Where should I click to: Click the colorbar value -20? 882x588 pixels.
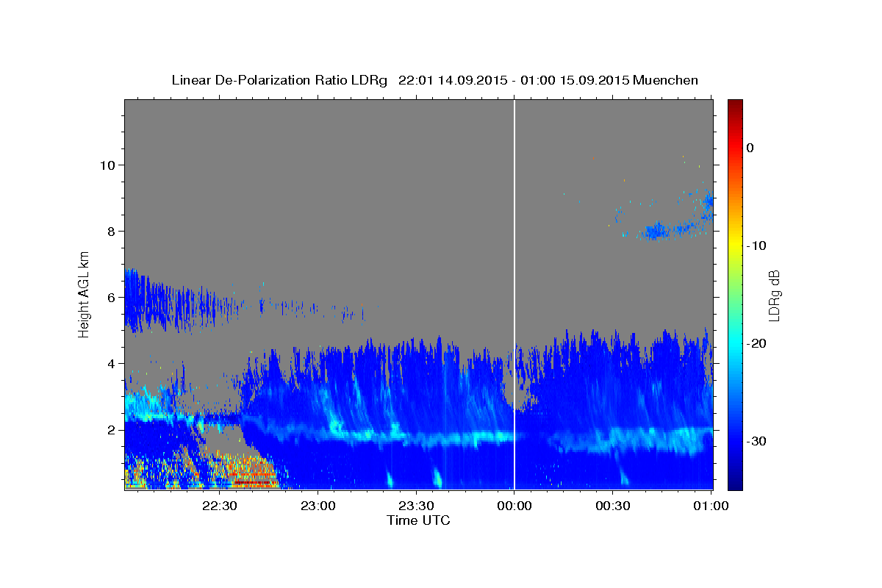[x=757, y=343]
